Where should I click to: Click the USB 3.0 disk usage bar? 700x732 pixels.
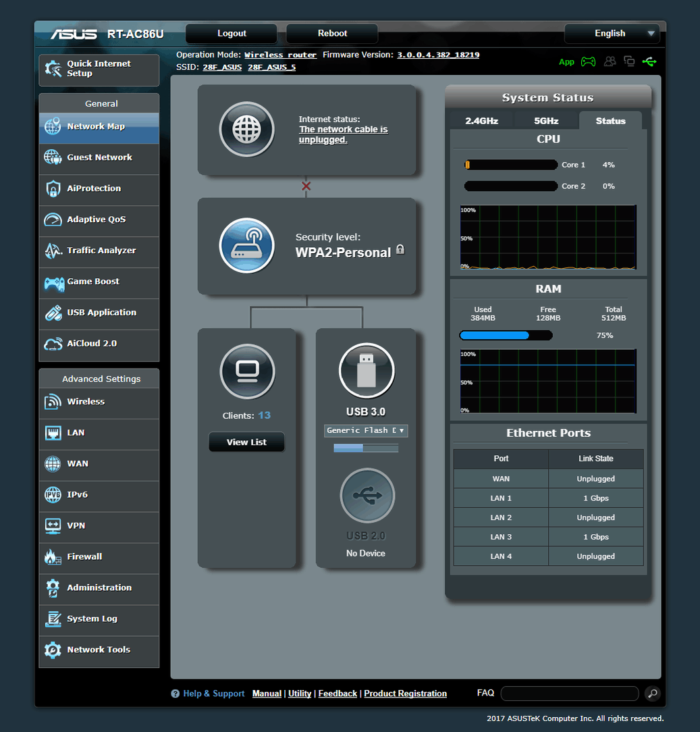pyautogui.click(x=366, y=448)
